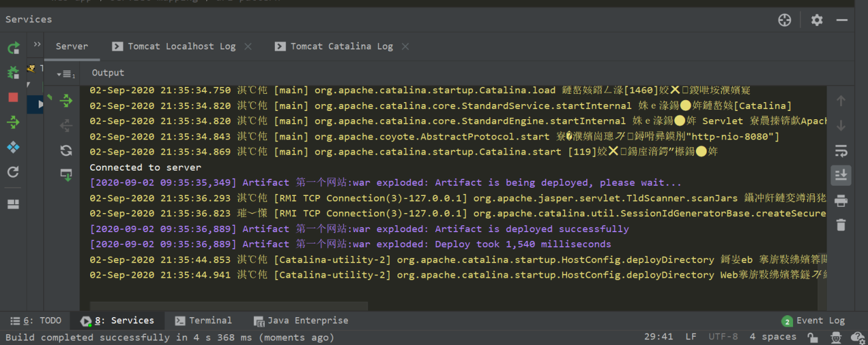Click the inspector hat icon in status bar
The width and height of the screenshot is (868, 345).
point(837,337)
